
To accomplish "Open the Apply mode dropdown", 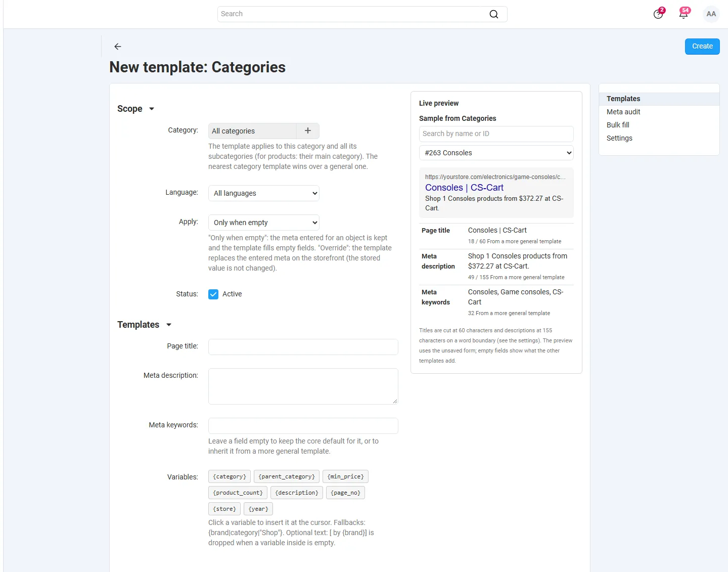I will [264, 223].
